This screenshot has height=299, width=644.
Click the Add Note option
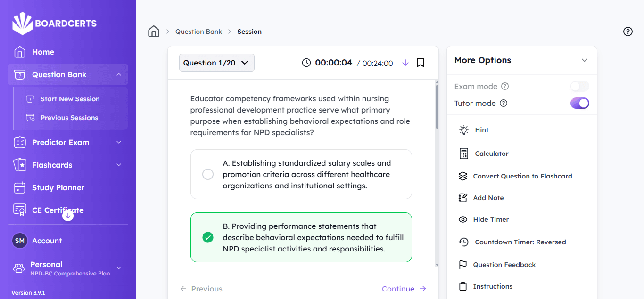pos(488,198)
